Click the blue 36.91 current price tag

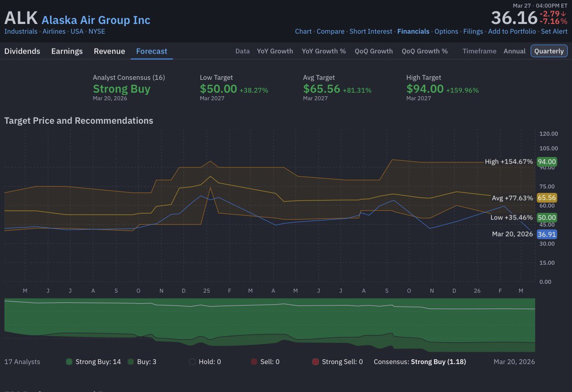547,234
